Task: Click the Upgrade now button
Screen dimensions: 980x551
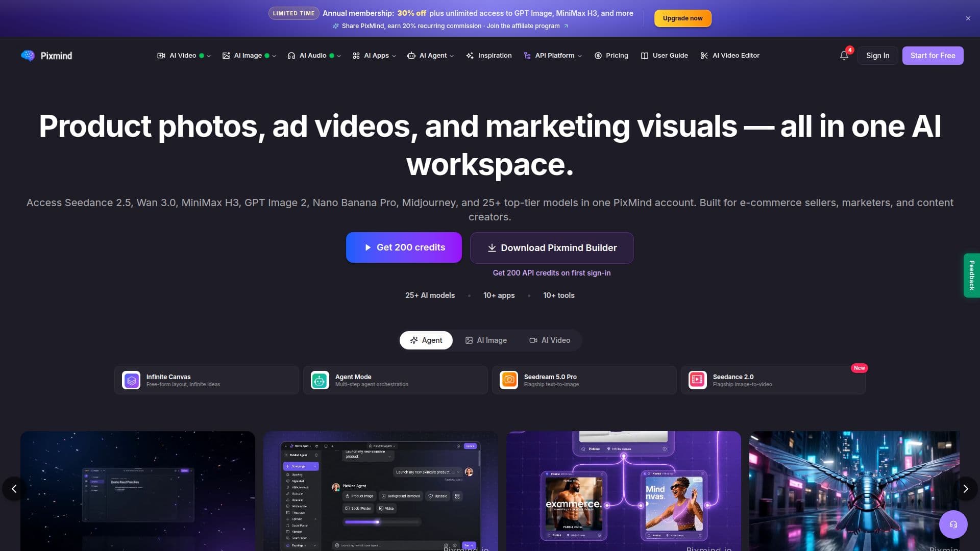Action: point(682,18)
